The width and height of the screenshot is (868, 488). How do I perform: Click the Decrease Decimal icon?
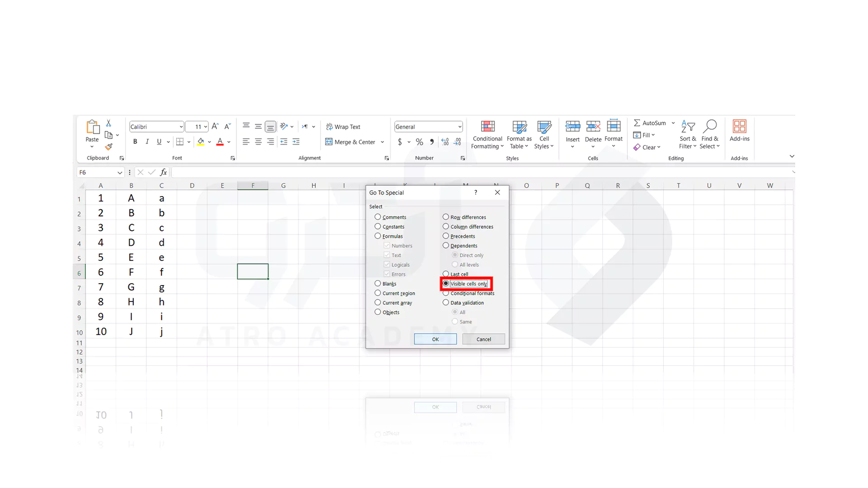click(458, 142)
